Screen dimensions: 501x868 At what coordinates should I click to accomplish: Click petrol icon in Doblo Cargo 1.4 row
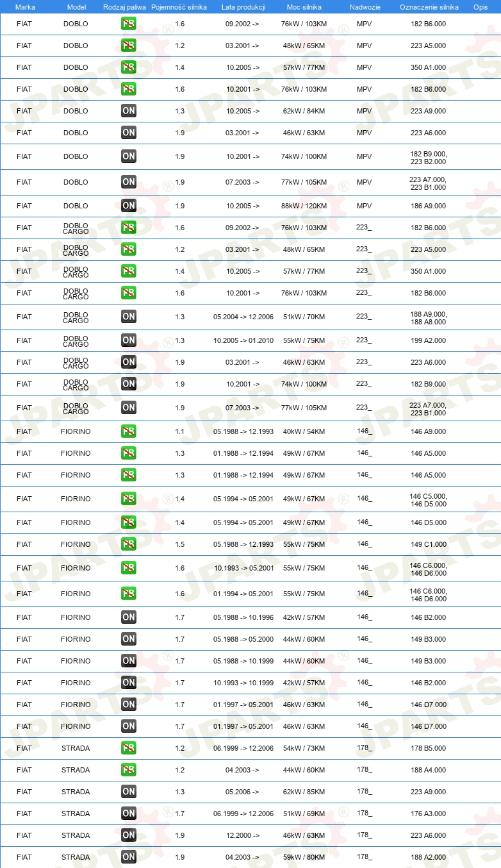tap(129, 271)
